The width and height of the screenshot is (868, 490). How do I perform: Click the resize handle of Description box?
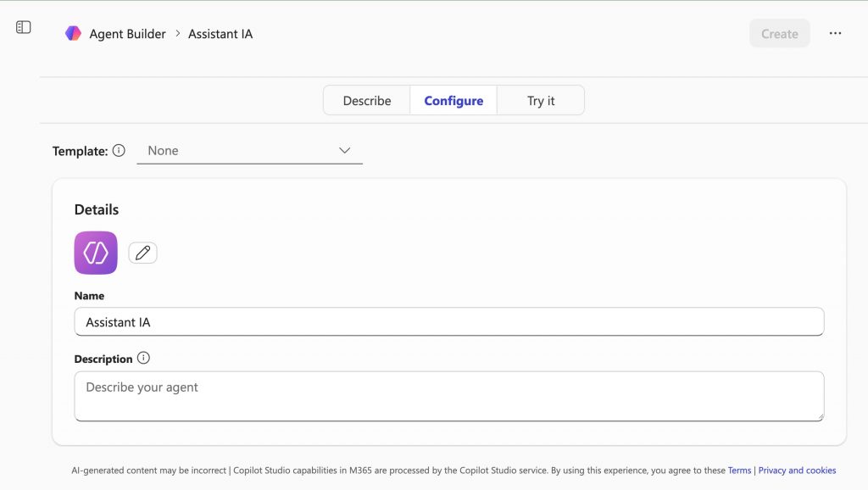pos(819,416)
